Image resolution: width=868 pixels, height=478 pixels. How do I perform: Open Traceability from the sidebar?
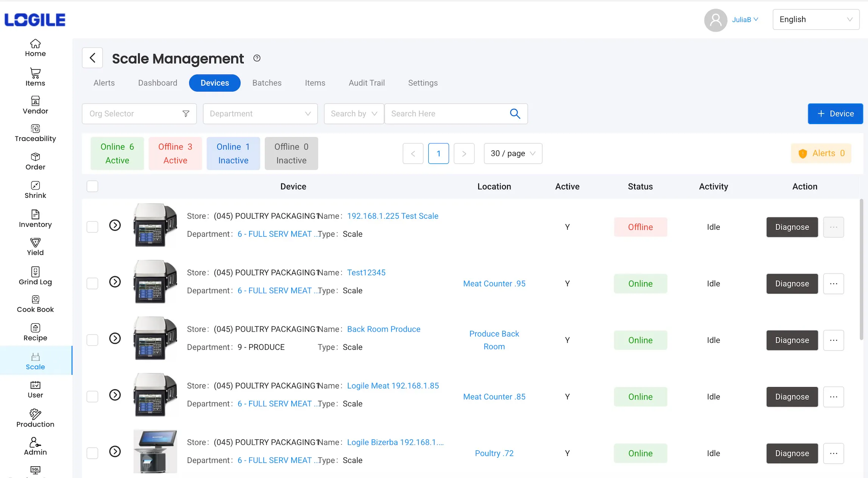click(35, 133)
